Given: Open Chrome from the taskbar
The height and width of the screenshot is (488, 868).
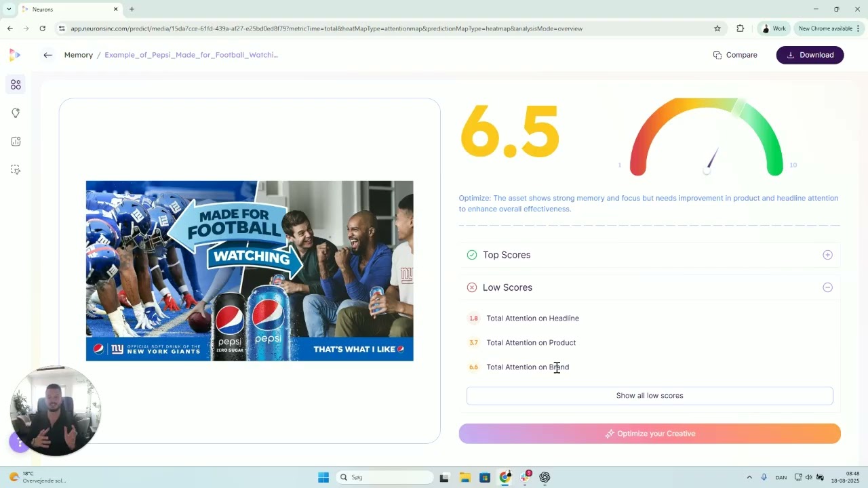Looking at the screenshot, I should (505, 477).
